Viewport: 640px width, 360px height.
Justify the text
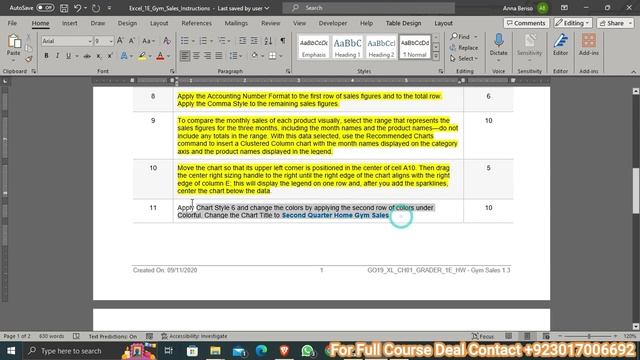tap(219, 56)
